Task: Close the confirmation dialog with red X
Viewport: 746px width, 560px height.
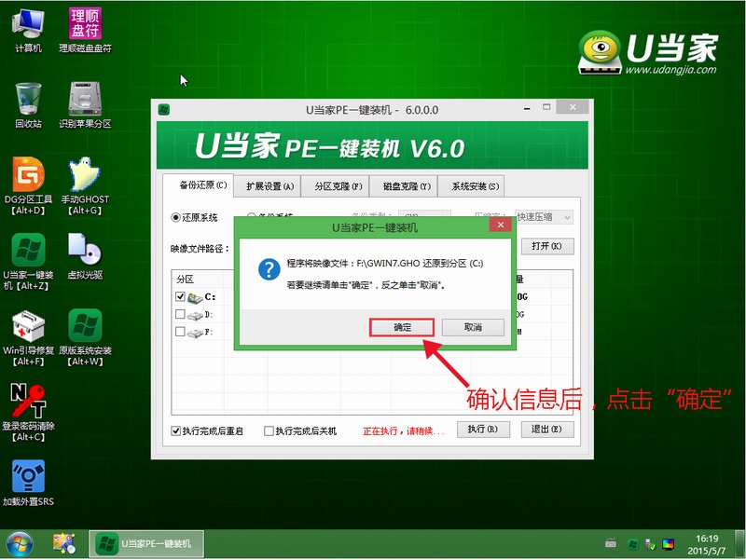Action: click(x=500, y=225)
